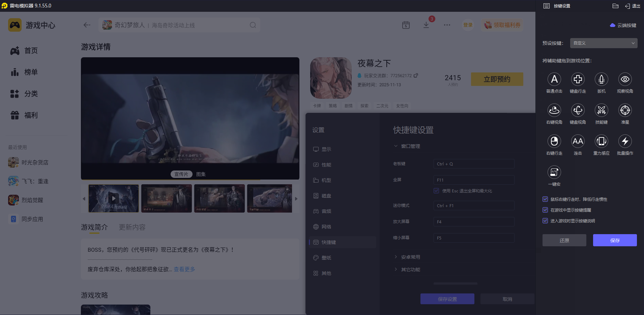The width and height of the screenshot is (644, 315).
Task: Disable 在游戏中显示按键提醒 option
Action: click(x=545, y=210)
